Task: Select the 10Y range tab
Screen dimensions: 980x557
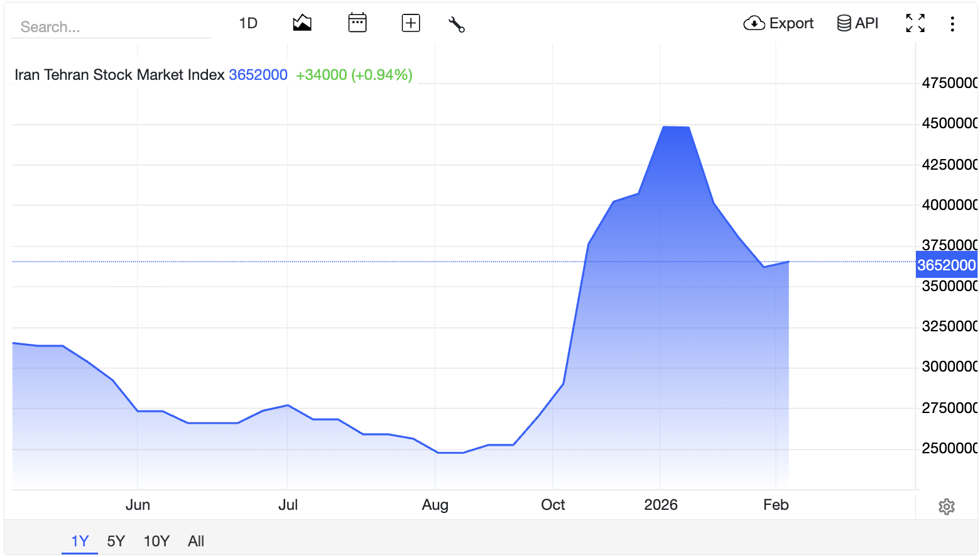Action: pyautogui.click(x=156, y=541)
